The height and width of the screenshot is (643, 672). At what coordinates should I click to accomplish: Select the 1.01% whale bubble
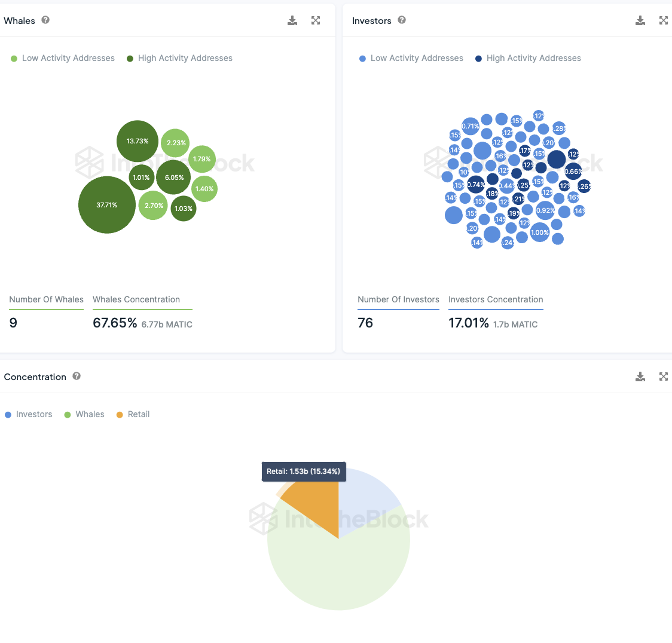tap(142, 177)
